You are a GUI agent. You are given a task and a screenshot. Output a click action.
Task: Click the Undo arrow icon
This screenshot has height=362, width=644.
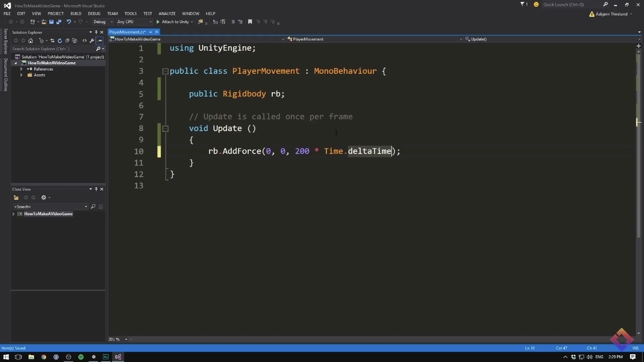tap(69, 22)
